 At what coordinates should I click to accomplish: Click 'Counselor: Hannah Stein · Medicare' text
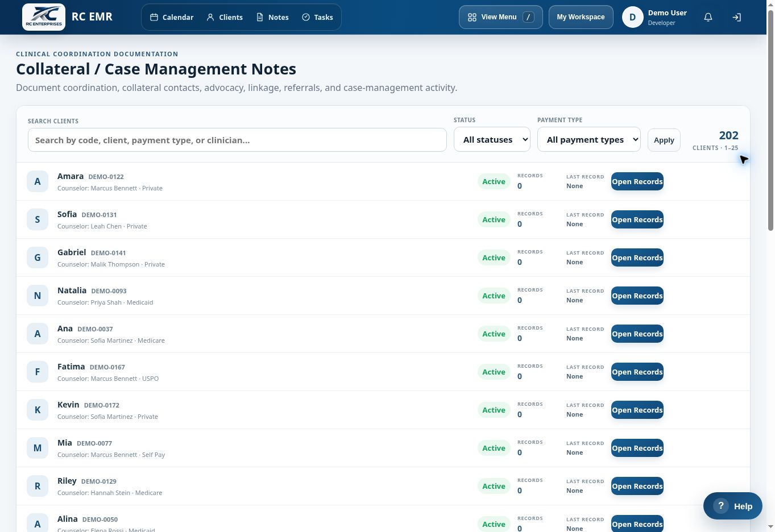(x=110, y=493)
